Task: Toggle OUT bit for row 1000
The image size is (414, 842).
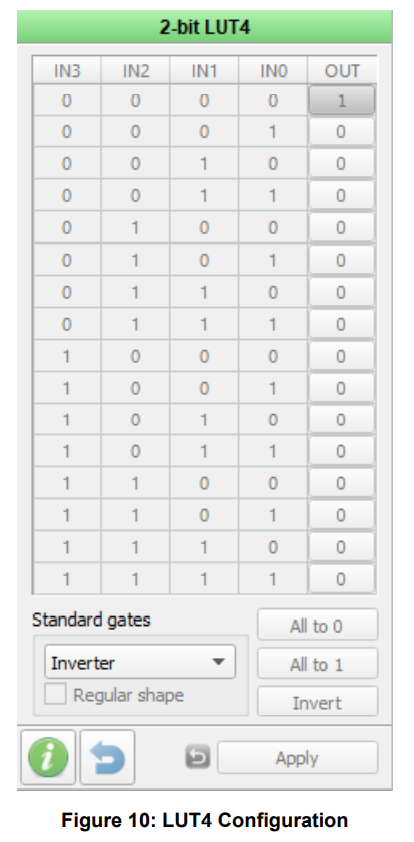Action: (342, 356)
